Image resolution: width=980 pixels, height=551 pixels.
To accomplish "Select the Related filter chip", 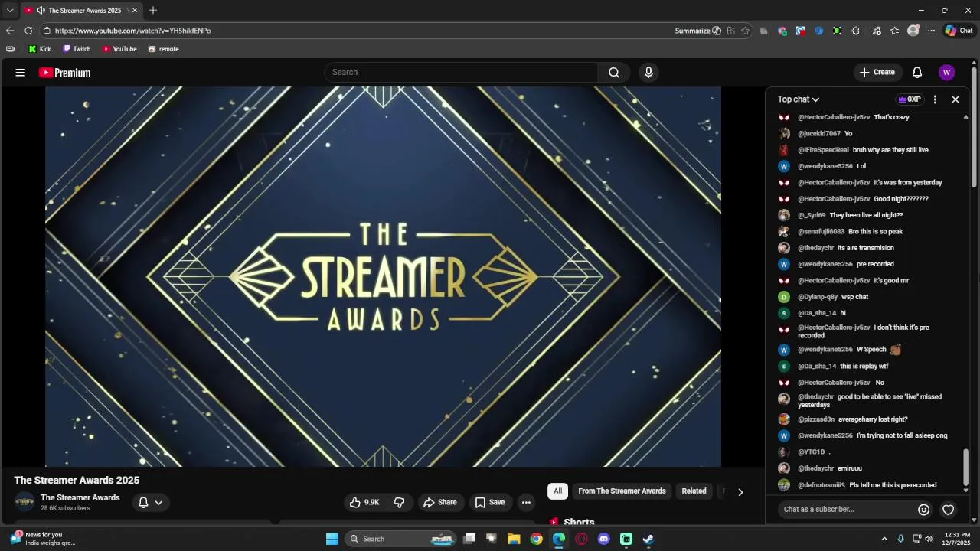I will (x=694, y=491).
